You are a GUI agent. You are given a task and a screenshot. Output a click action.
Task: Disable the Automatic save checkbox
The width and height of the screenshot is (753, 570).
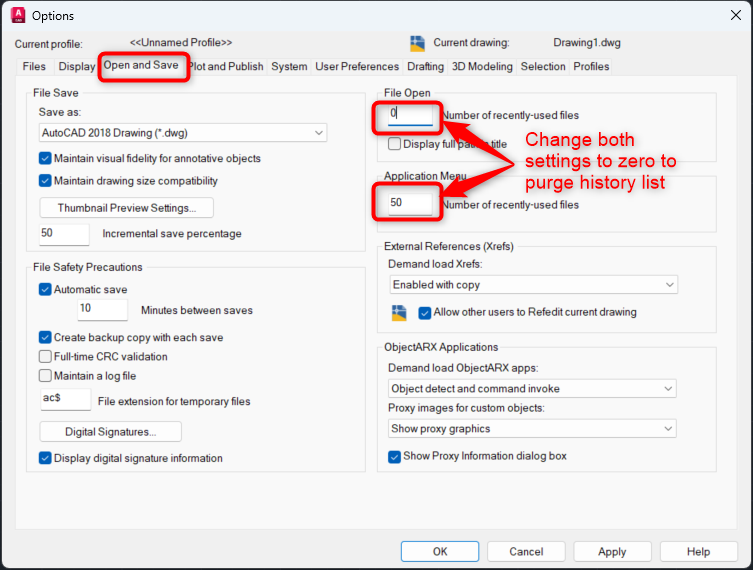pos(45,289)
